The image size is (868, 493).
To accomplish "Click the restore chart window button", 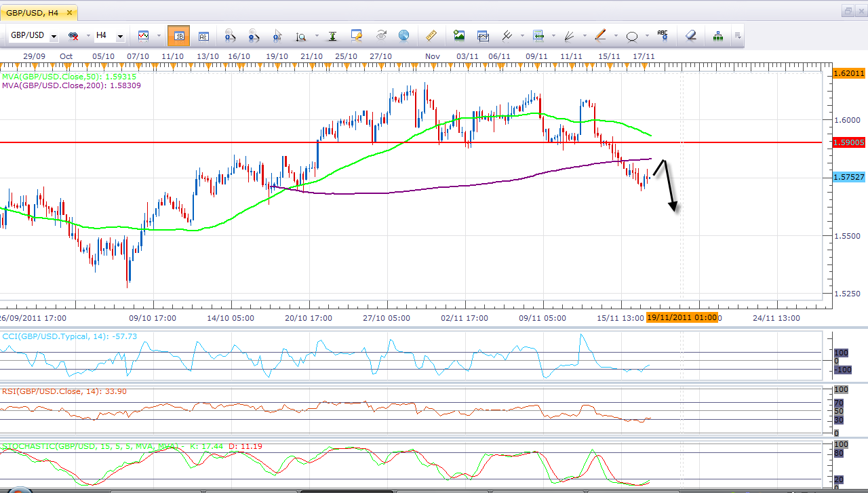I will (848, 11).
